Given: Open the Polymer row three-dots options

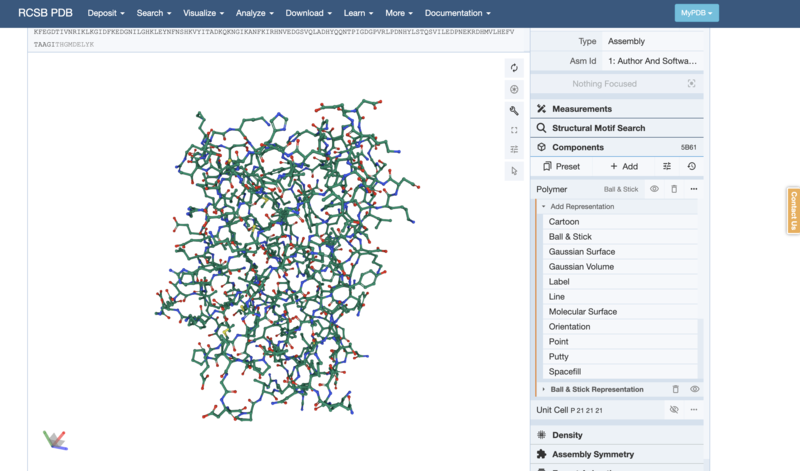Looking at the screenshot, I should tap(693, 189).
